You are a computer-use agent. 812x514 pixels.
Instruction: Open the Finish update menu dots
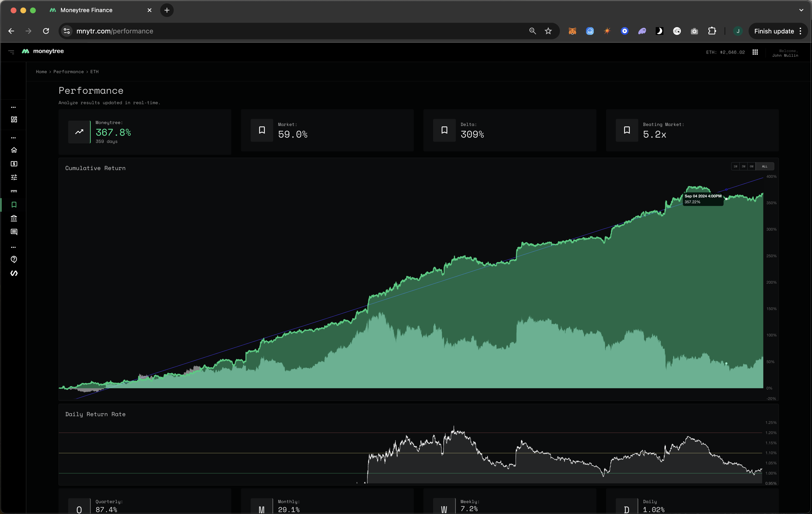click(x=801, y=31)
